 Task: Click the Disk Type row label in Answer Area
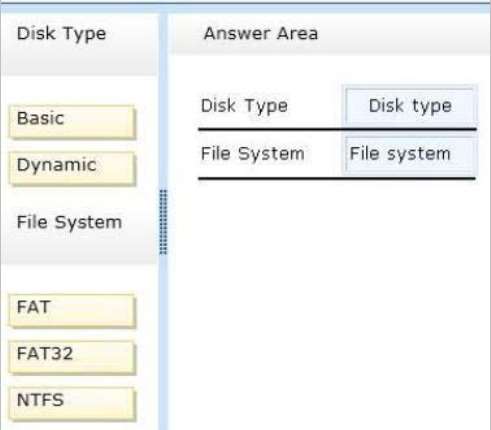point(244,106)
